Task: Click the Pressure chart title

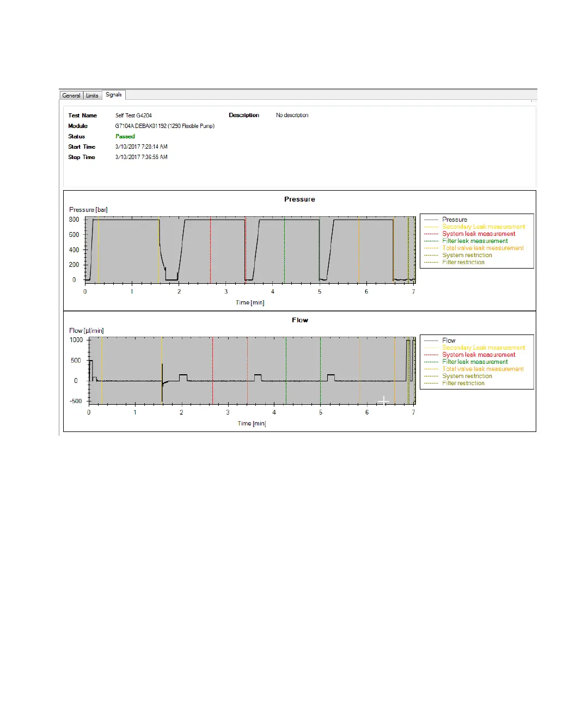Action: [299, 199]
